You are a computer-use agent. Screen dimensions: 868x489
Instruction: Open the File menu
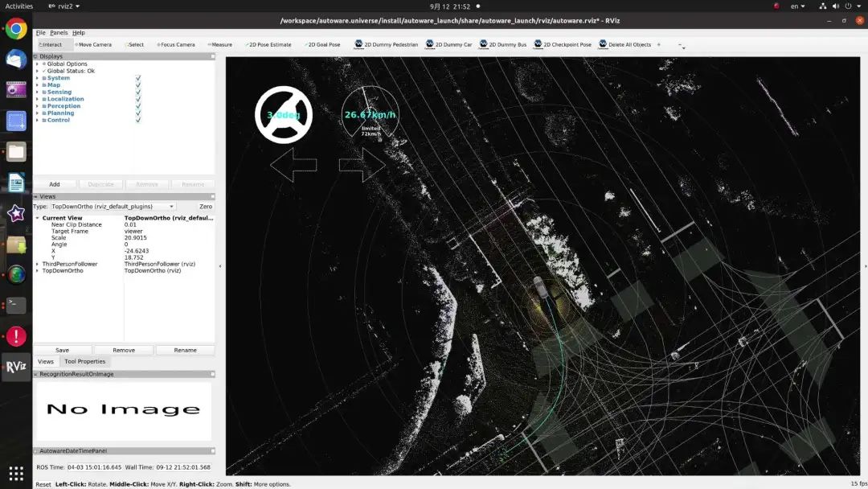point(40,33)
